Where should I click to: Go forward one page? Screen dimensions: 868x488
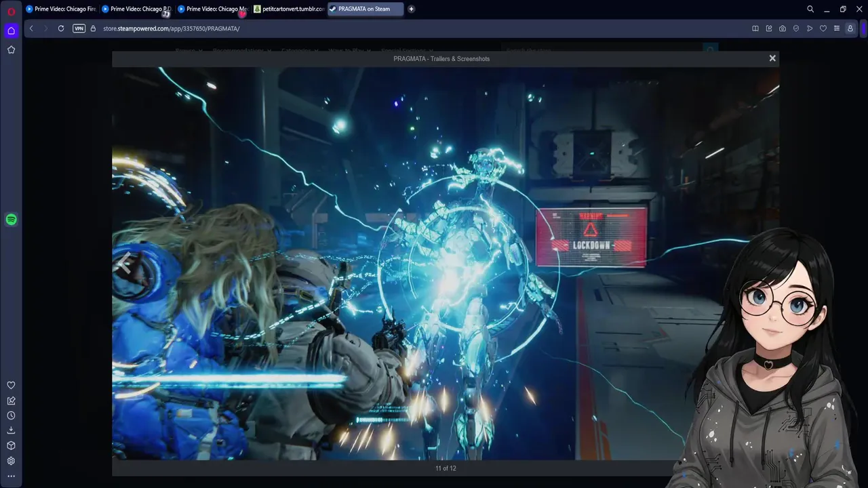[46, 28]
